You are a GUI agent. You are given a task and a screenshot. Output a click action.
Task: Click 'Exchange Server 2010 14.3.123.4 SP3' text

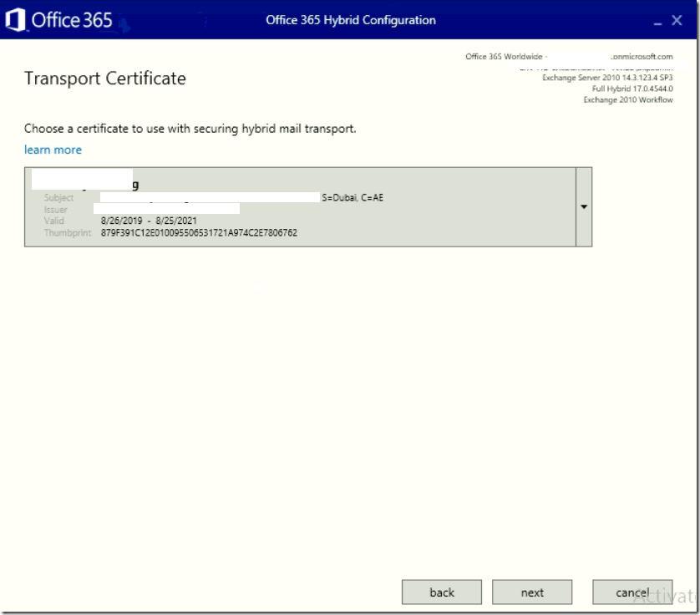pyautogui.click(x=607, y=78)
